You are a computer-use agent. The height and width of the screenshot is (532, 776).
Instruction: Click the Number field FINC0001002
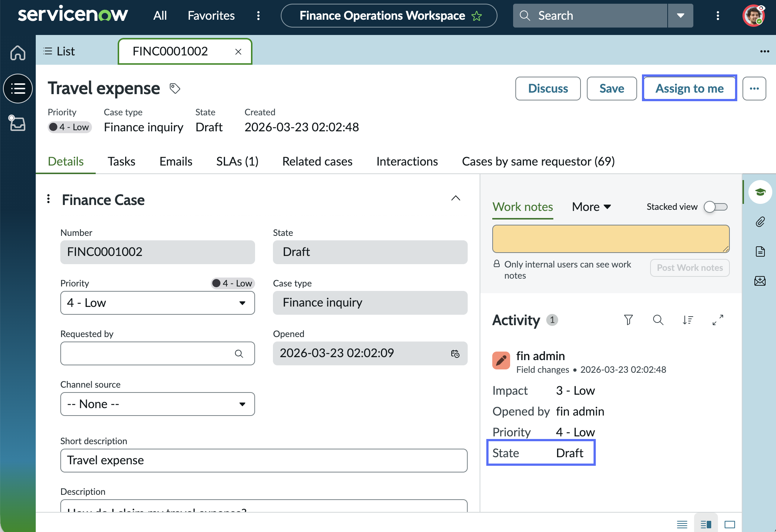[x=158, y=252]
